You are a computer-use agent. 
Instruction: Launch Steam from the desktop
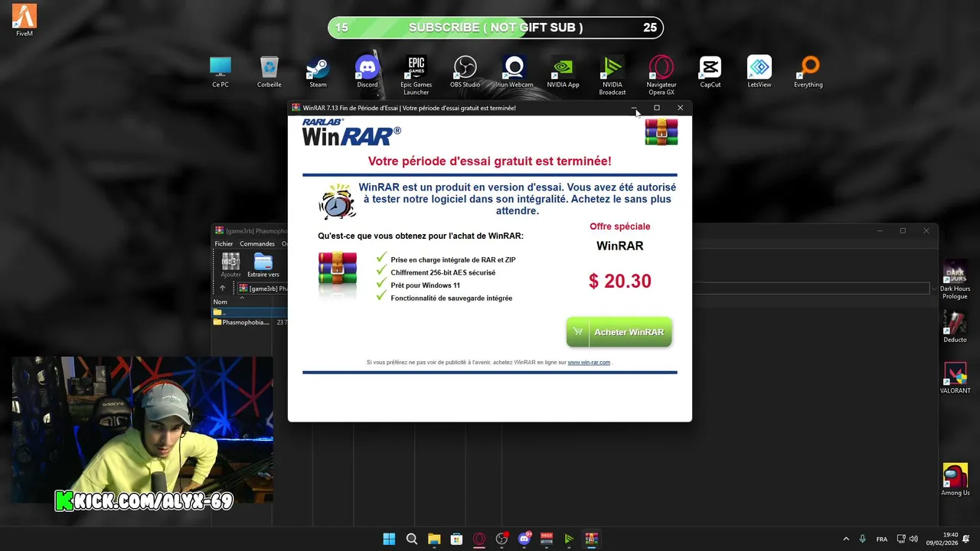(x=318, y=72)
